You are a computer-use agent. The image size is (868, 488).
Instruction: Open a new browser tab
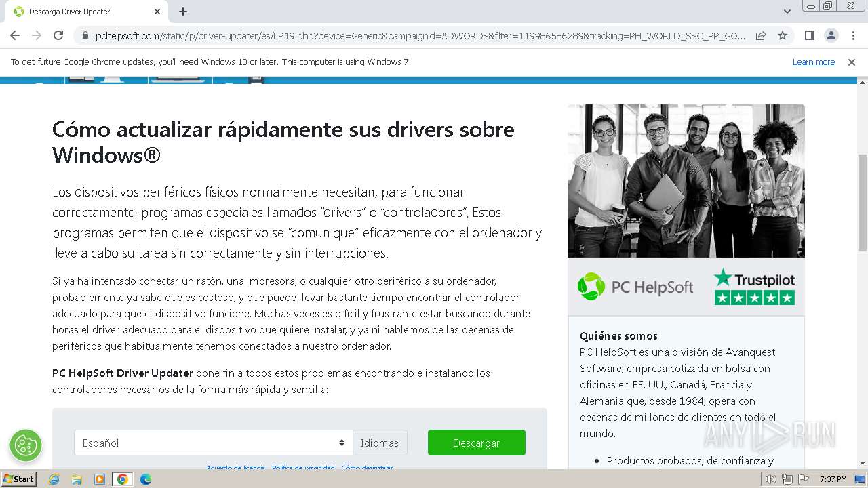pyautogui.click(x=183, y=12)
